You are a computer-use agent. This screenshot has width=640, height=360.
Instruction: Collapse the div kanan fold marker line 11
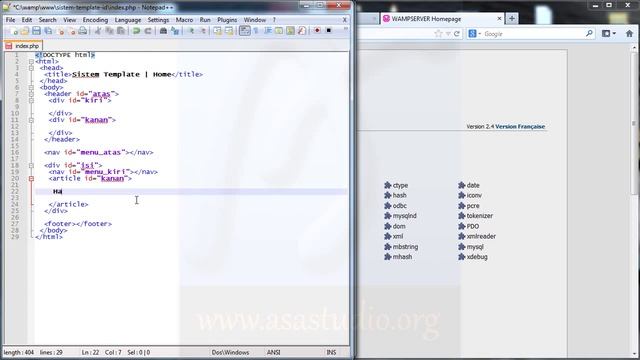pyautogui.click(x=31, y=120)
